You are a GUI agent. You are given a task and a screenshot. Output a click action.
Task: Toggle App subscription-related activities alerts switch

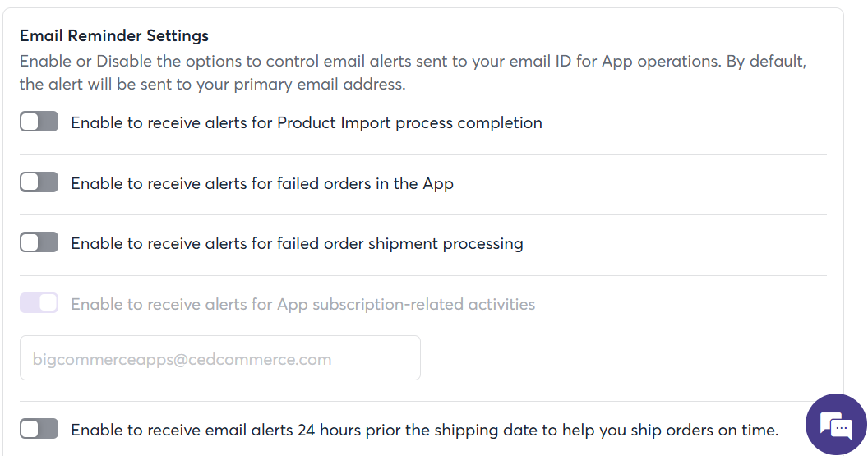tap(39, 303)
